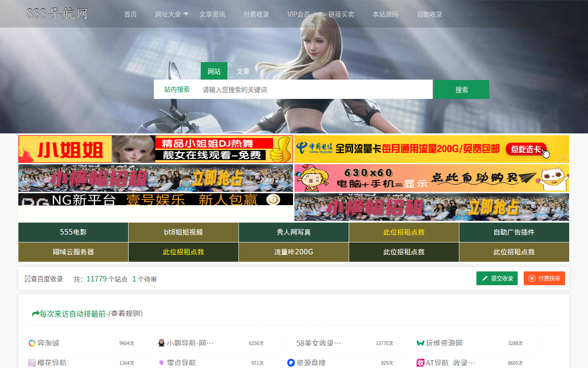Click the broken image icon before 查百度收录

[28, 279]
